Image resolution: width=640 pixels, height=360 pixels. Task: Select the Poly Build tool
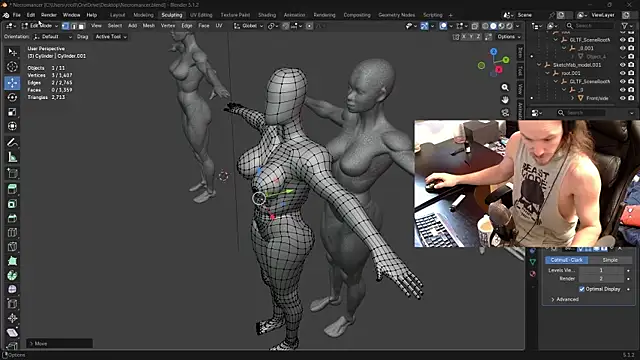[x=12, y=261]
